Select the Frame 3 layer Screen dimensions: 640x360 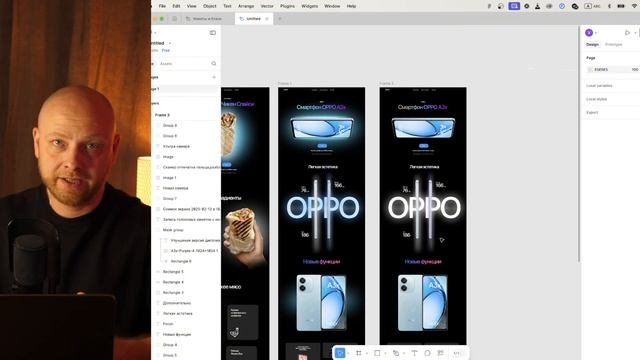tap(162, 115)
